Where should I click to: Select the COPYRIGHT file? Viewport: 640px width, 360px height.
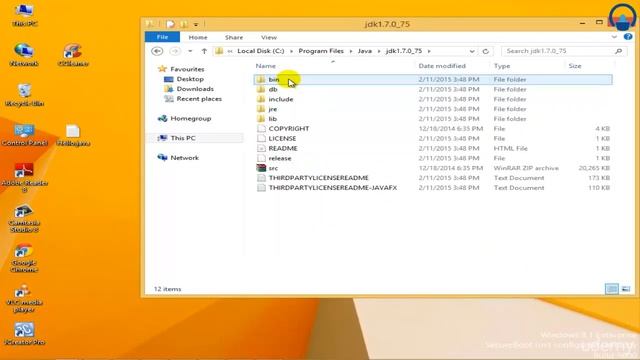point(433,129)
